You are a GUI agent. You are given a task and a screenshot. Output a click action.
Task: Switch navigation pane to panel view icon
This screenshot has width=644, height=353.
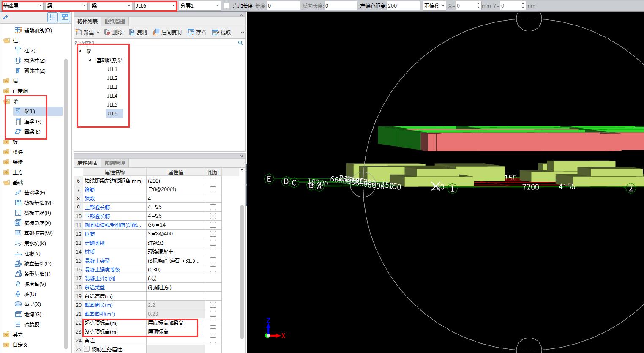(65, 17)
